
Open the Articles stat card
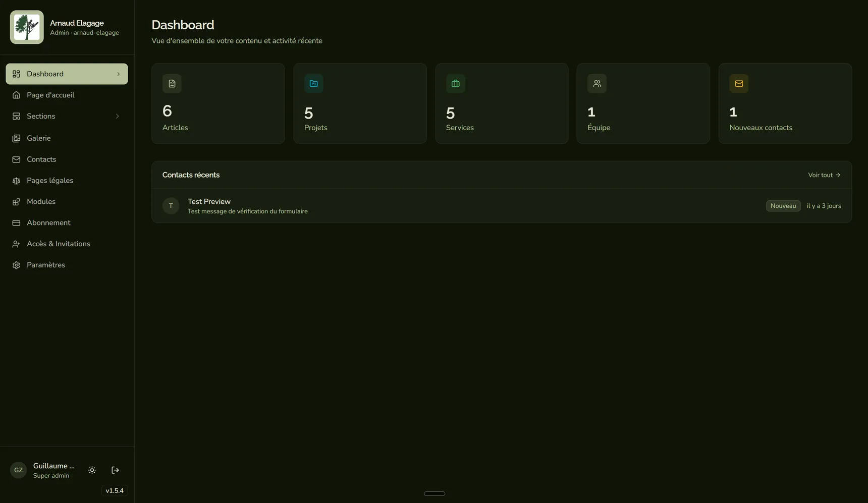tap(218, 103)
